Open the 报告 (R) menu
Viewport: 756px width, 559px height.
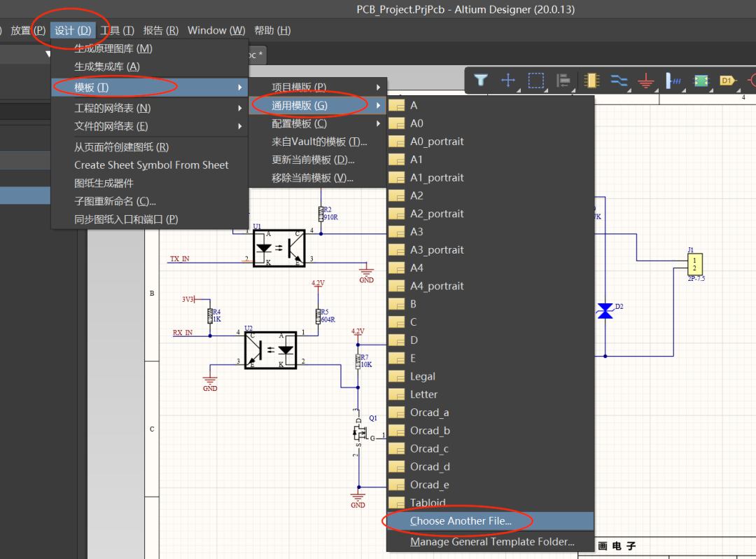[160, 30]
